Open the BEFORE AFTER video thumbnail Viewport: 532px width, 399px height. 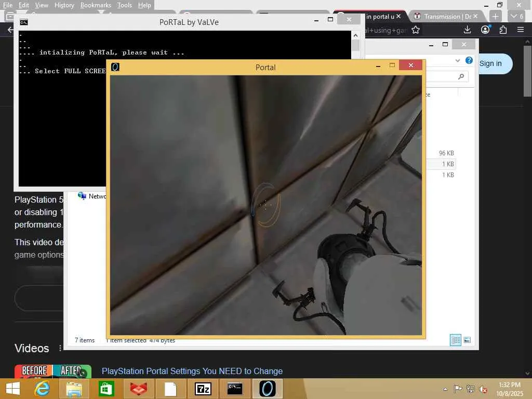pyautogui.click(x=52, y=371)
